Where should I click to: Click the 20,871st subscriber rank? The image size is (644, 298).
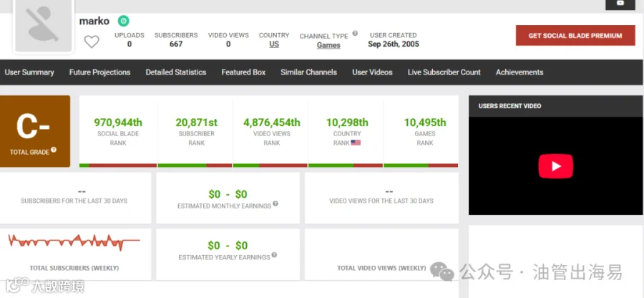(x=196, y=122)
